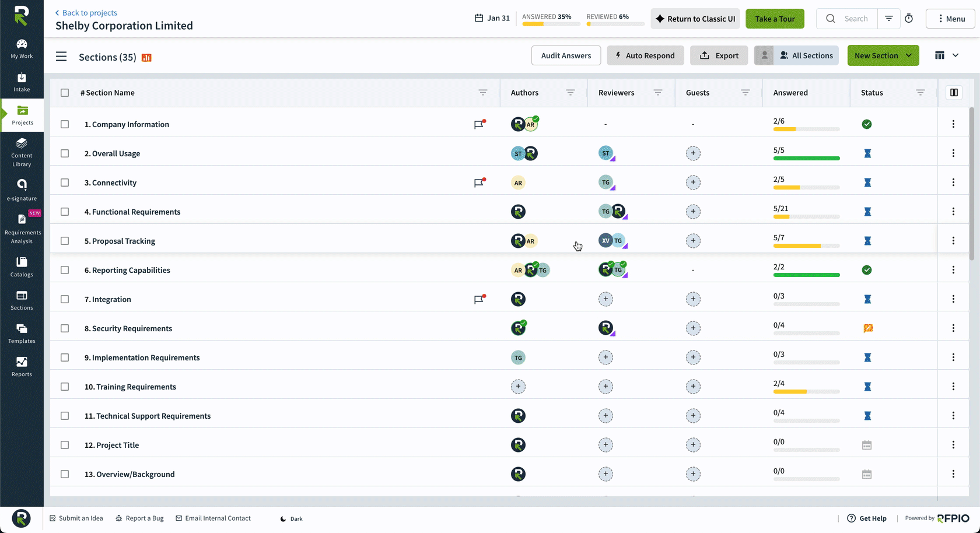This screenshot has width=980, height=533.
Task: Open Reports in the sidebar
Action: tap(22, 367)
